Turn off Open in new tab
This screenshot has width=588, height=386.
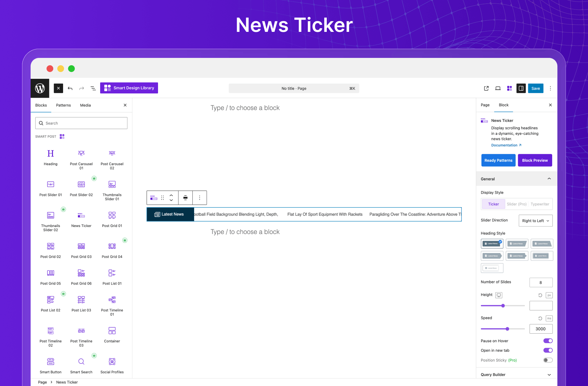(548, 350)
